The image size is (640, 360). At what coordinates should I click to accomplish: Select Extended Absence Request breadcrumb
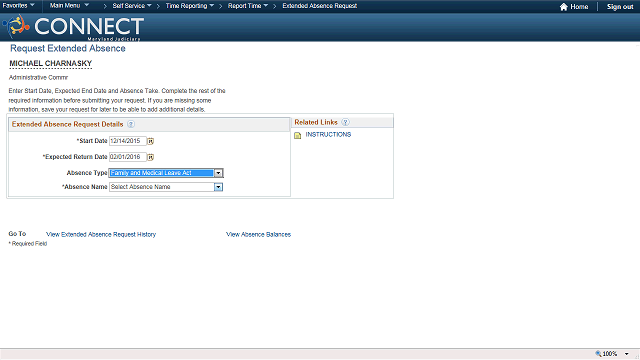(x=320, y=6)
